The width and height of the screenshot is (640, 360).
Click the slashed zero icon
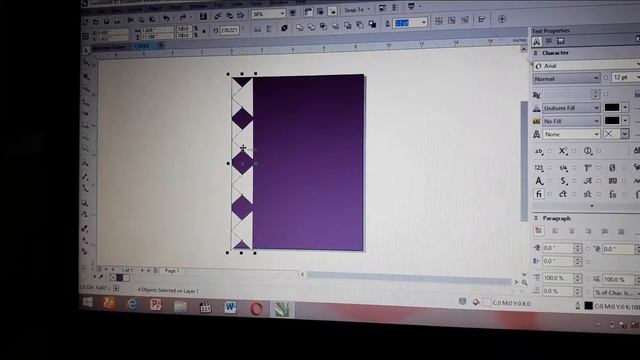[x=612, y=168]
